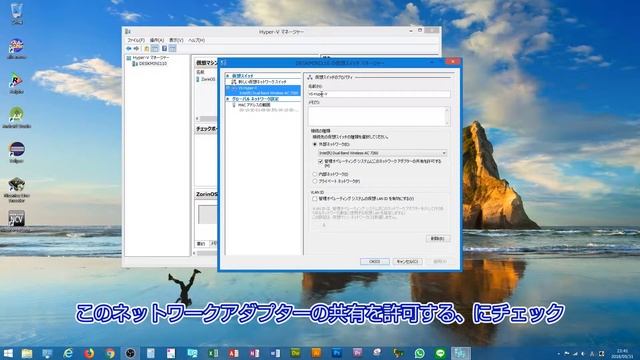The image size is (640, 360).
Task: Open Premiere Pro from the taskbar
Action: pyautogui.click(x=358, y=353)
